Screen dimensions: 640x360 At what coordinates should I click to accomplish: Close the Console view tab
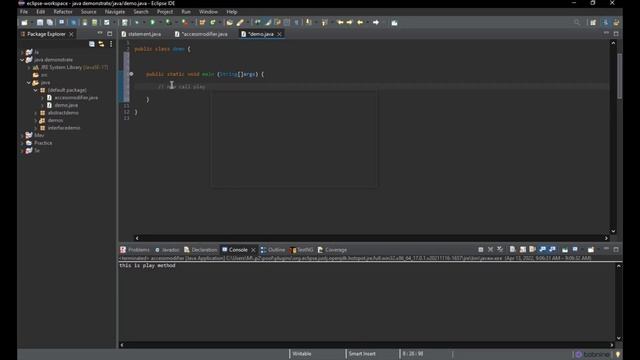tap(253, 250)
